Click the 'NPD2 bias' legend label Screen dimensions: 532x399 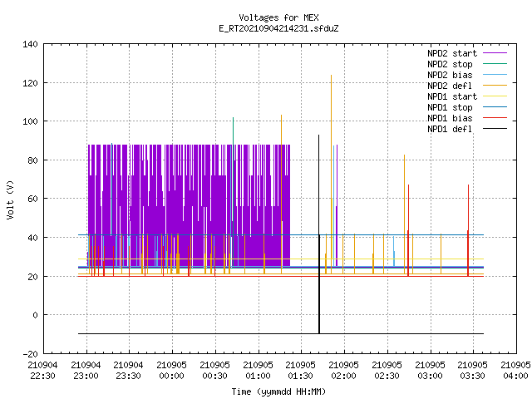450,75
